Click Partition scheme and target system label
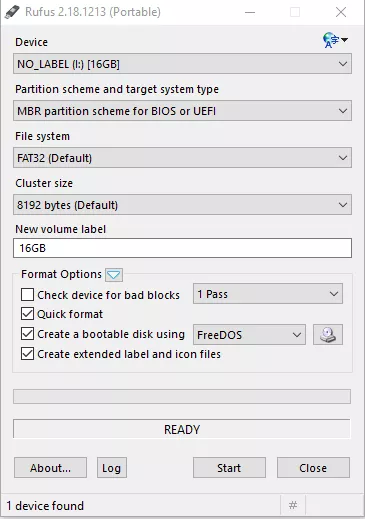Viewport: 365px width, 519px height. tap(117, 89)
